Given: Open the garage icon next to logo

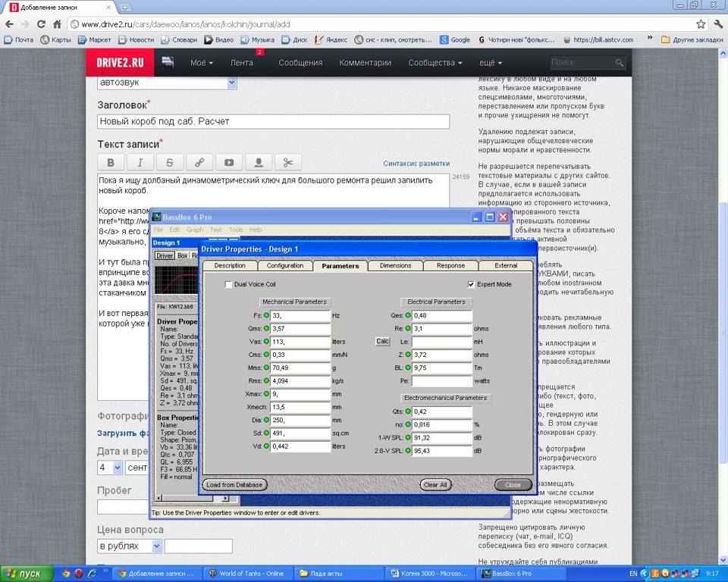Looking at the screenshot, I should tap(167, 62).
